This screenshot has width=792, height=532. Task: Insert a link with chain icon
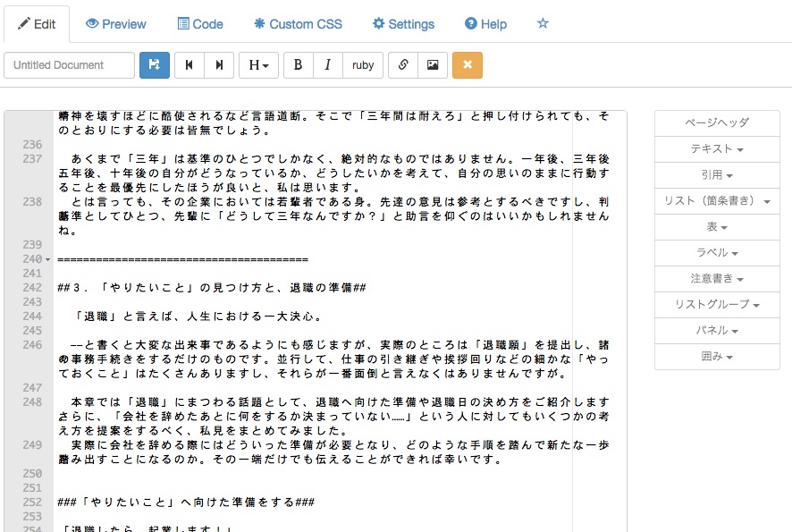coord(403,65)
